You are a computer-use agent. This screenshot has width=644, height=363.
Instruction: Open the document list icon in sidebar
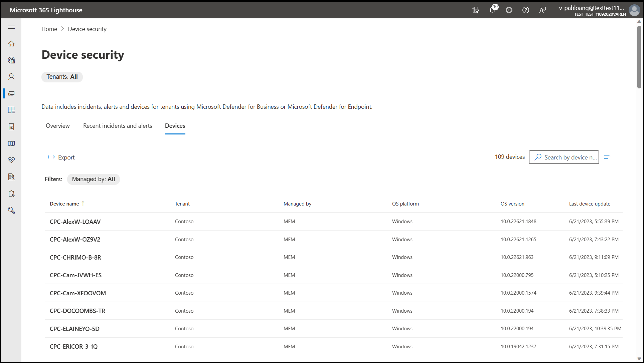(11, 127)
